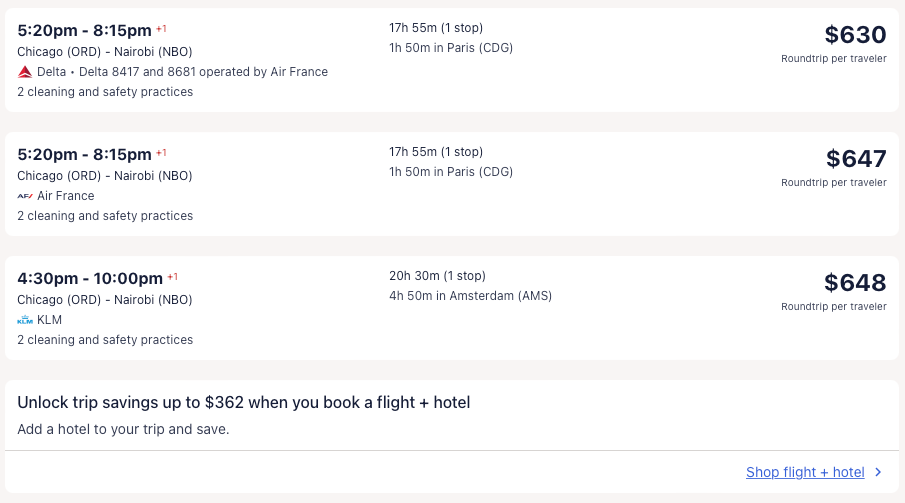Viewport: 905px width, 503px height.
Task: Select the $630 Delta flight price
Action: point(855,35)
